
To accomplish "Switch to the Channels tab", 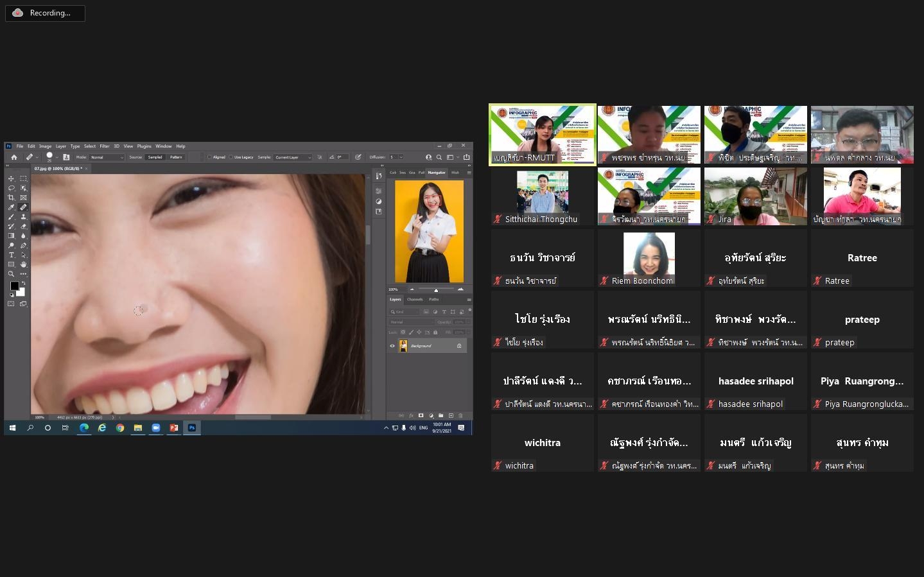I will pos(415,299).
